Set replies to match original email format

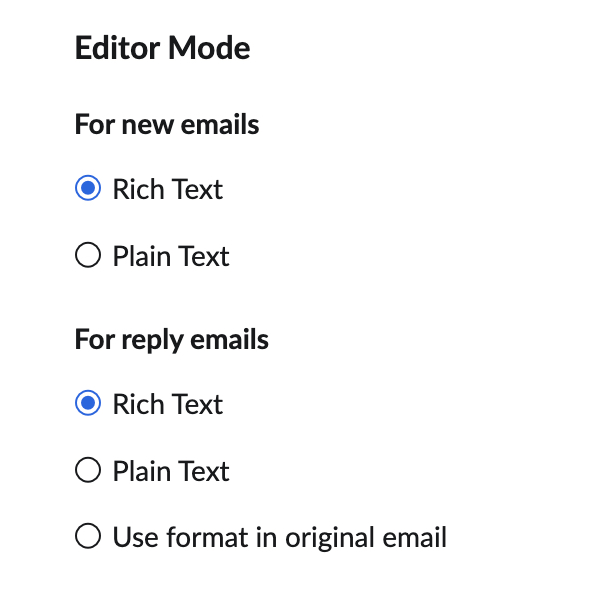point(88,538)
